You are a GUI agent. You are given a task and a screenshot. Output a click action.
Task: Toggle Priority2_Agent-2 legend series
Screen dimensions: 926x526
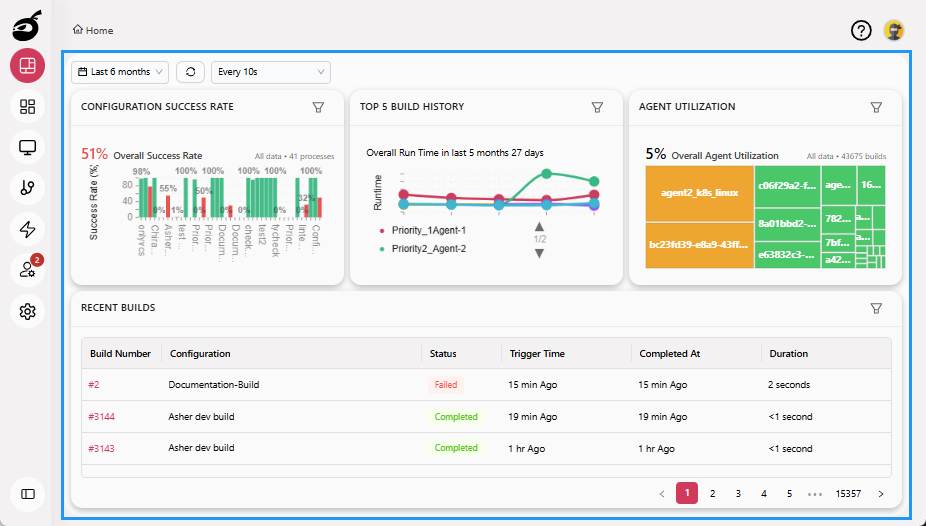pyautogui.click(x=428, y=248)
